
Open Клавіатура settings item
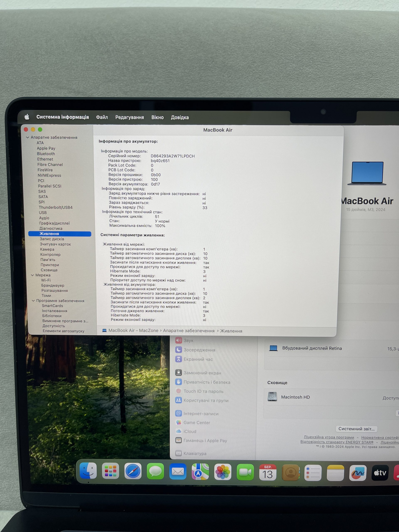pos(191,453)
